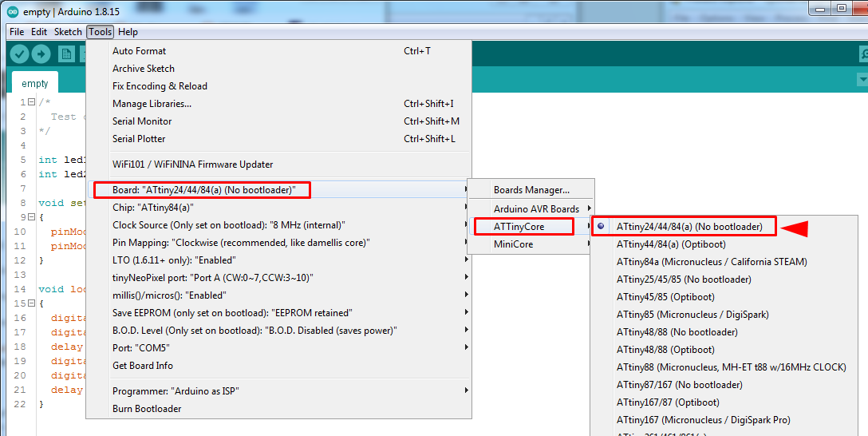The height and width of the screenshot is (436, 868).
Task: Expand the Save EEPROM submenu
Action: 278,313
